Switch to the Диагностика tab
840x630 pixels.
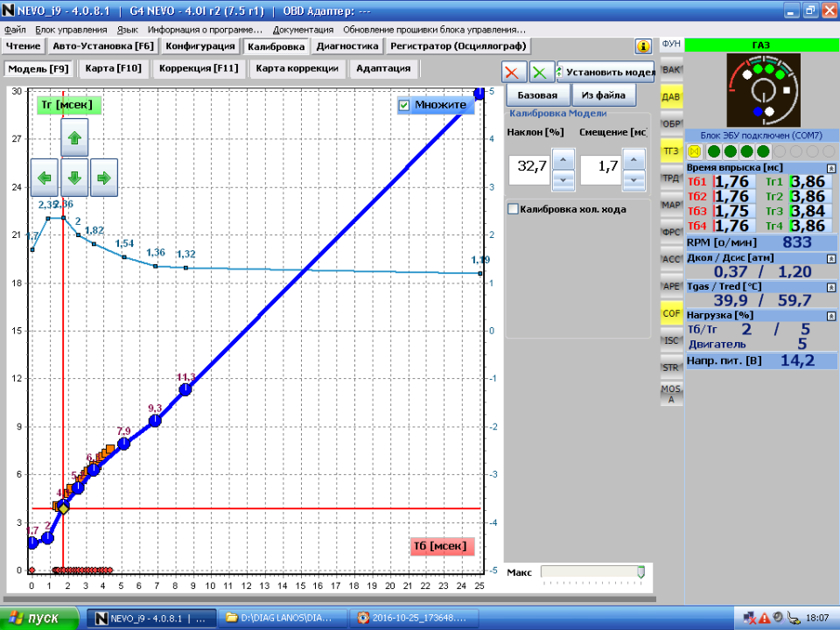coord(347,46)
